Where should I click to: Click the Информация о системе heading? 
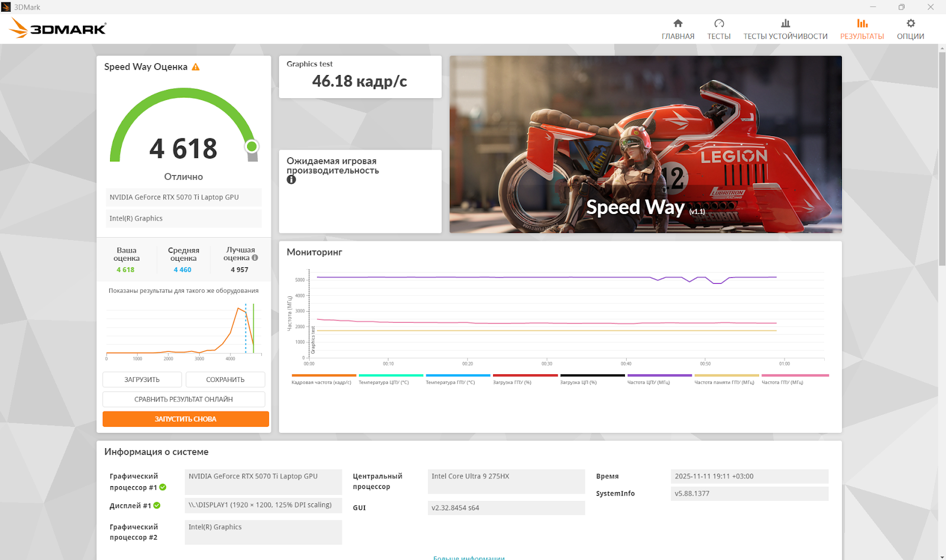(156, 452)
